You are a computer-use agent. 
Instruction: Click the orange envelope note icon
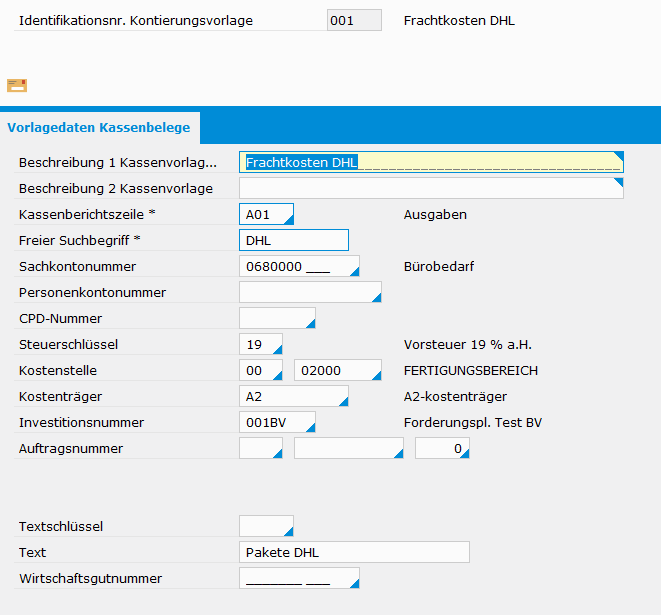pos(17,86)
